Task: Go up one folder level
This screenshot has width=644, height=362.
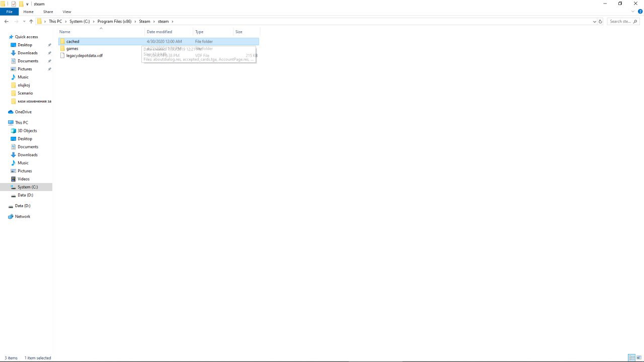Action: click(31, 22)
